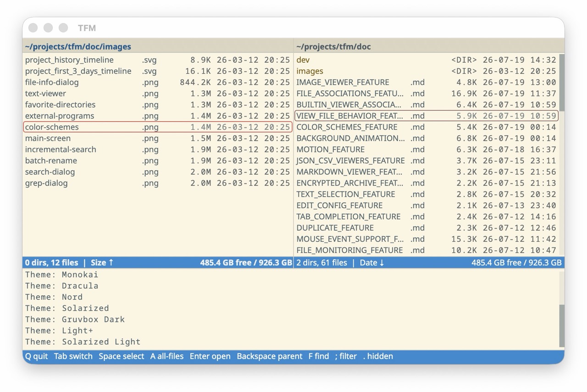This screenshot has width=587, height=392.
Task: Click the "Theme: Monokai" log line
Action: [x=62, y=275]
